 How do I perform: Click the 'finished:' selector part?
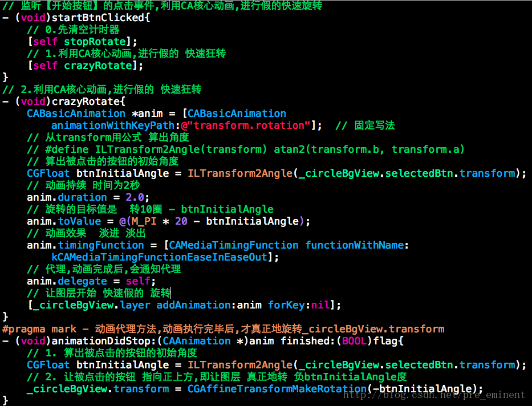(x=308, y=341)
